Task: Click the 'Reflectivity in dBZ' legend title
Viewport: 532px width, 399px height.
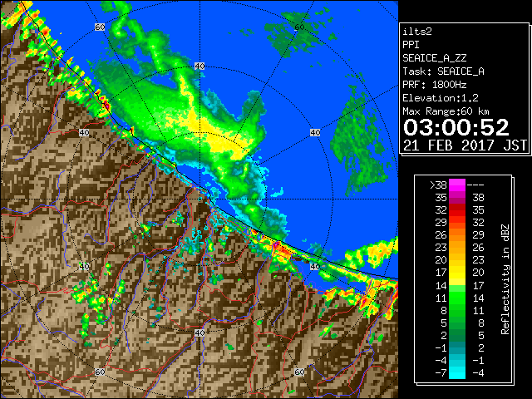Action: (505, 279)
